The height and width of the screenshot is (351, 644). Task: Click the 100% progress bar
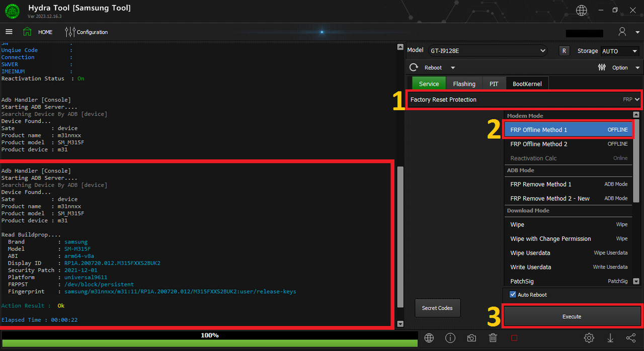pyautogui.click(x=209, y=338)
